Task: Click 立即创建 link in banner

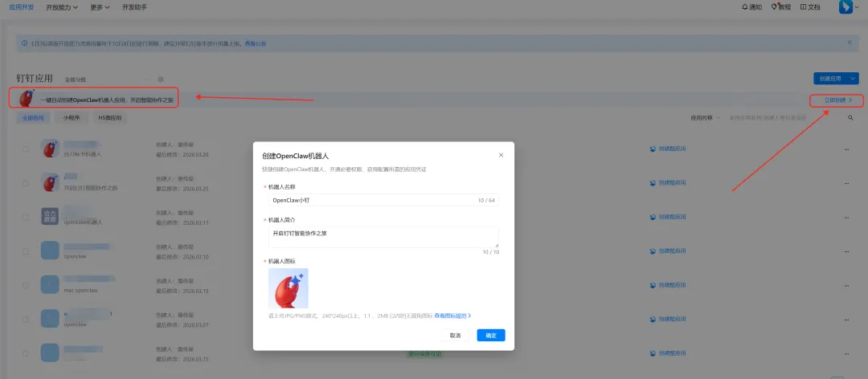Action: coord(838,100)
